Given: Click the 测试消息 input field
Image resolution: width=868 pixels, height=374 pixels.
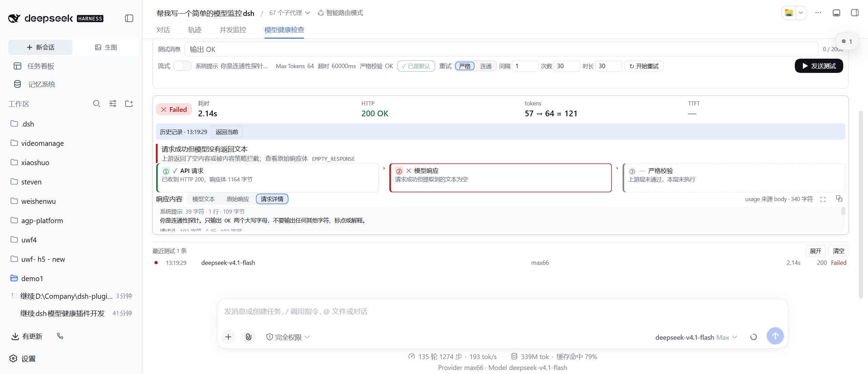Looking at the screenshot, I should pos(502,49).
